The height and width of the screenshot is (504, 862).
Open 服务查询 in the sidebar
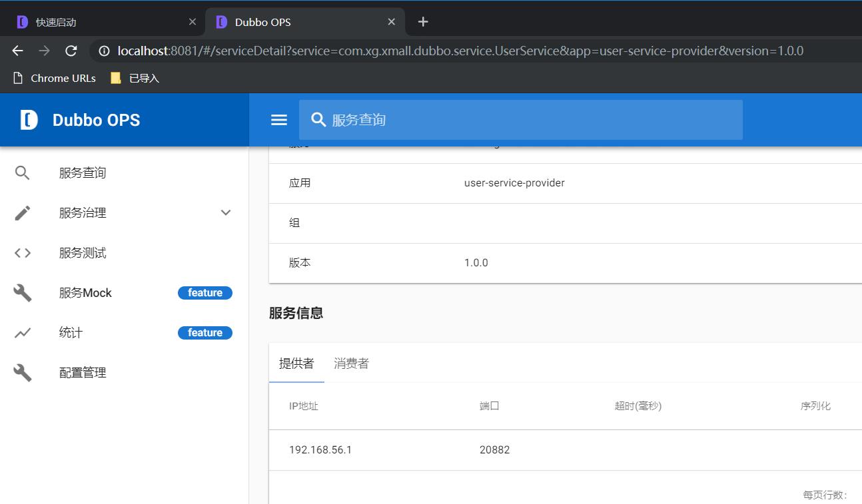coord(83,173)
